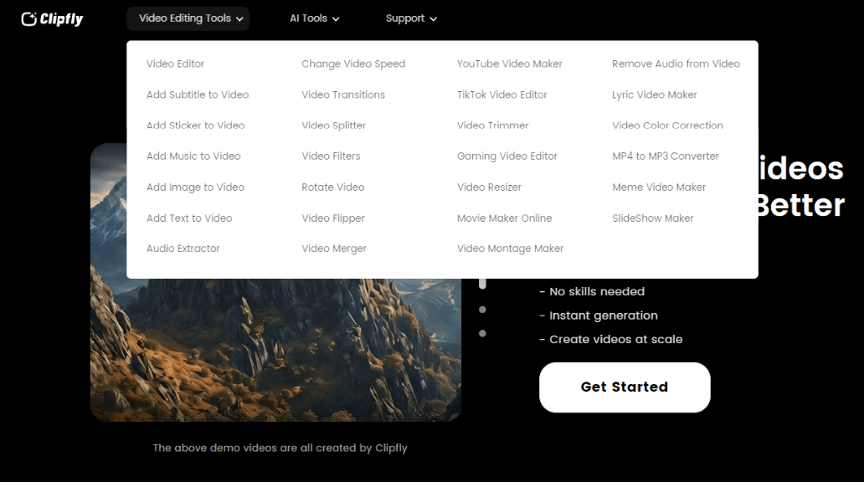Select Add Subtitle to Video
Viewport: 864px width, 483px height.
197,95
